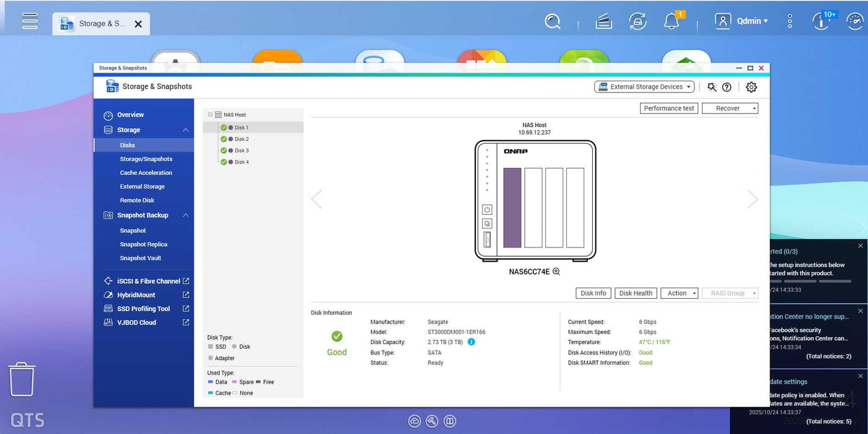Collapse the NAS Host tree

(x=209, y=114)
